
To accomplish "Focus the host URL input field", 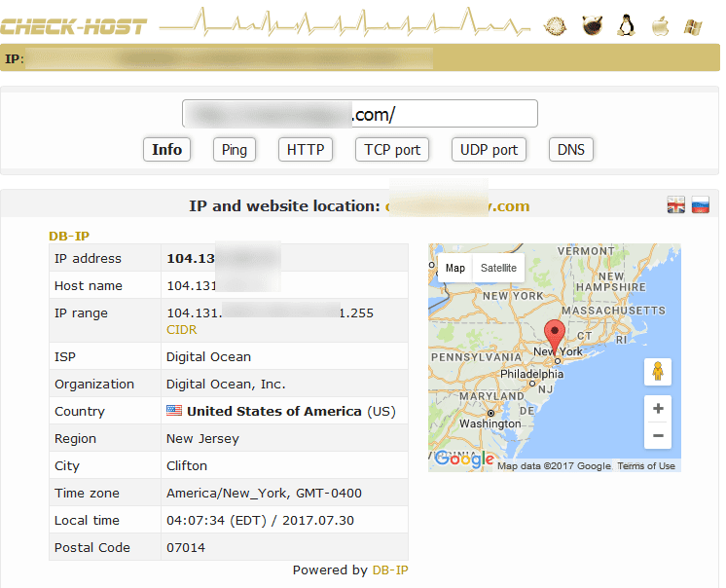I will (360, 114).
